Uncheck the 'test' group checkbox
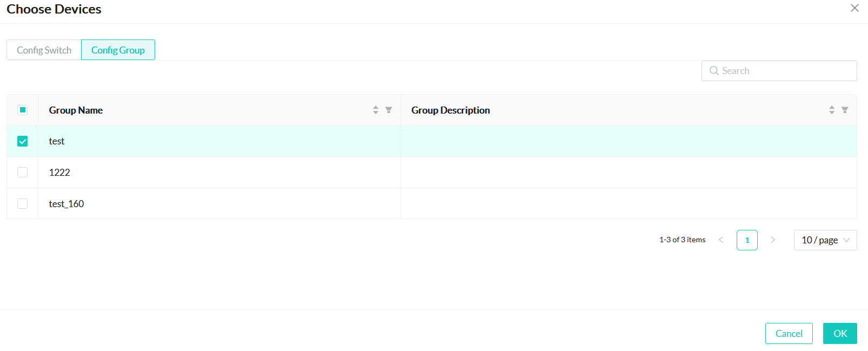Viewport: 868px width, 351px height. [23, 141]
